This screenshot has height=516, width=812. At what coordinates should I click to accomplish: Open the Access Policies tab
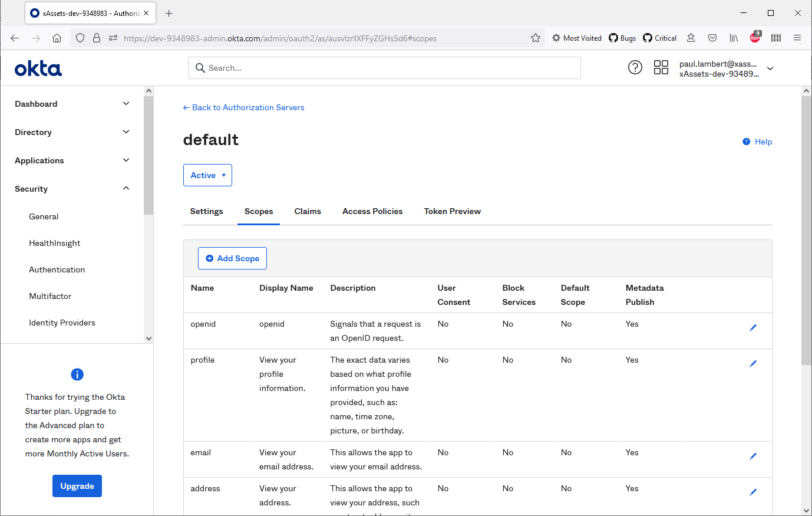click(x=372, y=211)
